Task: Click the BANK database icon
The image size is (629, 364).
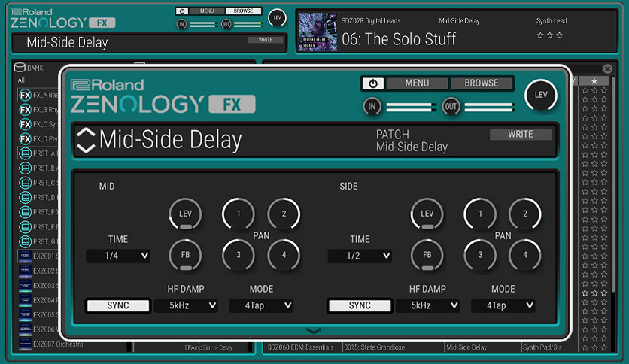Action: 20,68
